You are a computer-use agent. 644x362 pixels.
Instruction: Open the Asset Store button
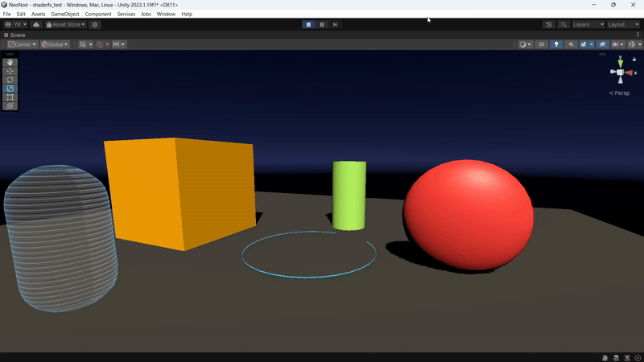pos(65,25)
